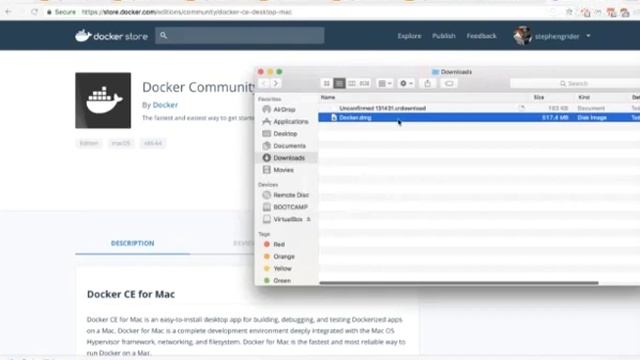Open Movies in Finder sidebar
This screenshot has height=360, width=640.
click(x=283, y=170)
